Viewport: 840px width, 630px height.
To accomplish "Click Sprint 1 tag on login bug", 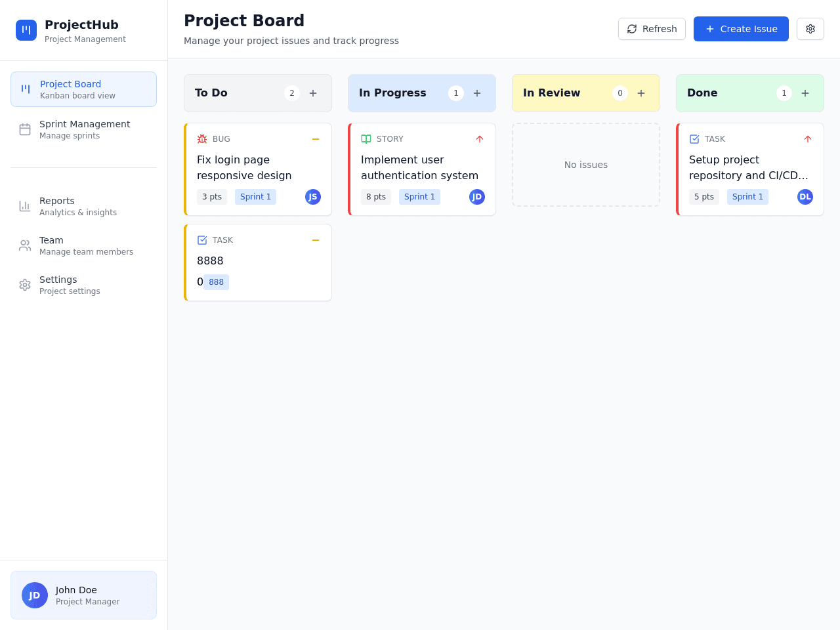I will [x=255, y=197].
